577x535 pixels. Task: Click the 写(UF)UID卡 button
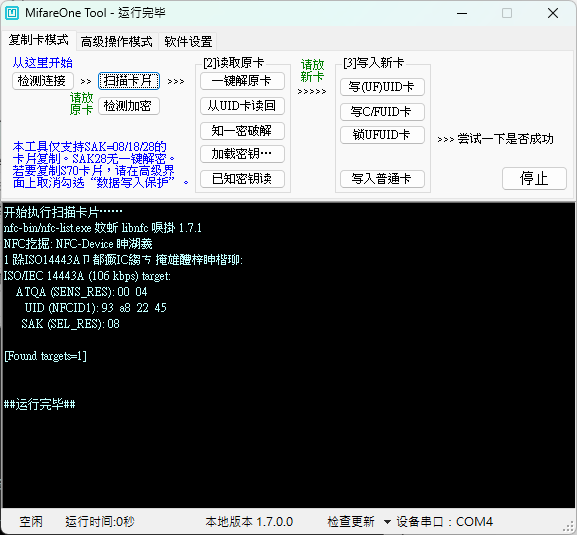coord(382,87)
